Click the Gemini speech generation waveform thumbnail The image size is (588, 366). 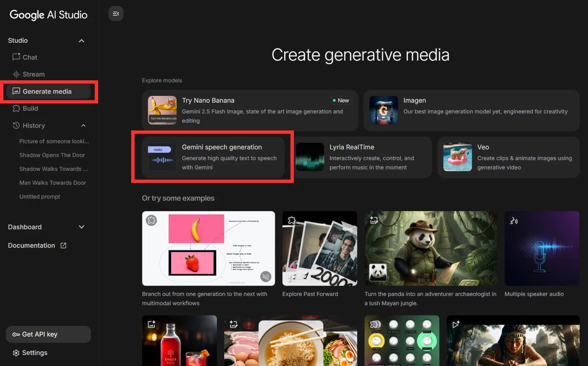pos(162,157)
